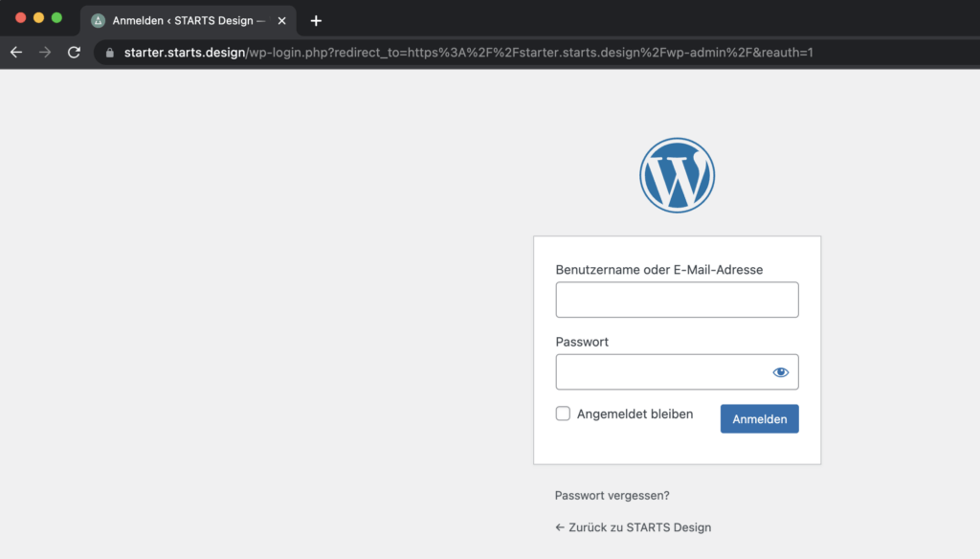Viewport: 980px width, 559px height.
Task: Enable the Angemeldet bleiben checkbox
Action: [x=563, y=414]
